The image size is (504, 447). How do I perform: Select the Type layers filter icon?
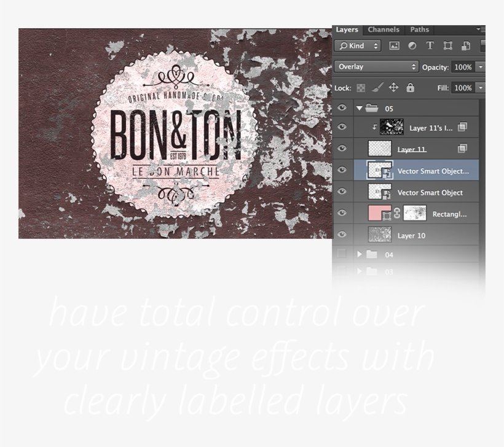click(430, 45)
